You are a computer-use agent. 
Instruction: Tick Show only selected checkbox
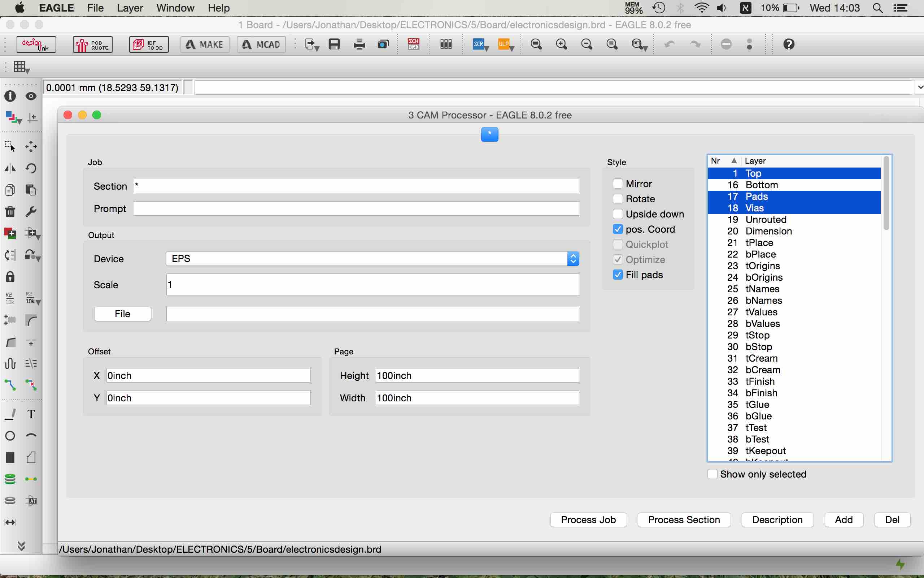coord(712,474)
